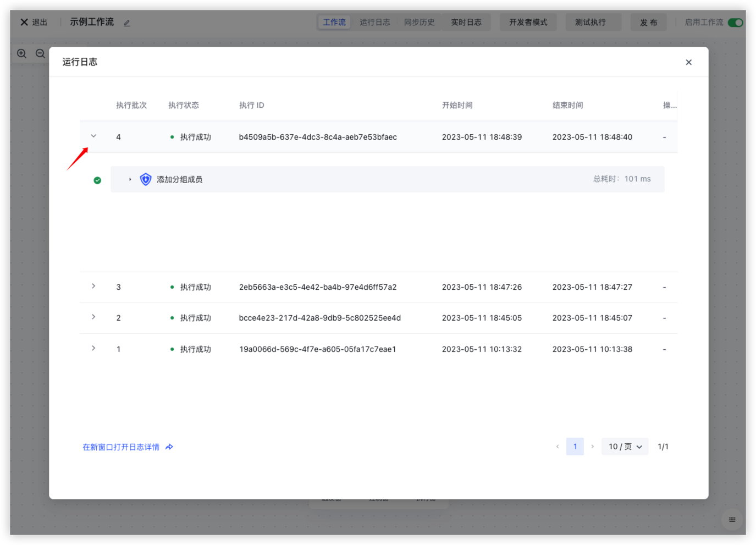Screen dimensions: 756x545
Task: Open the 10 / 页 page size dropdown
Action: click(625, 447)
